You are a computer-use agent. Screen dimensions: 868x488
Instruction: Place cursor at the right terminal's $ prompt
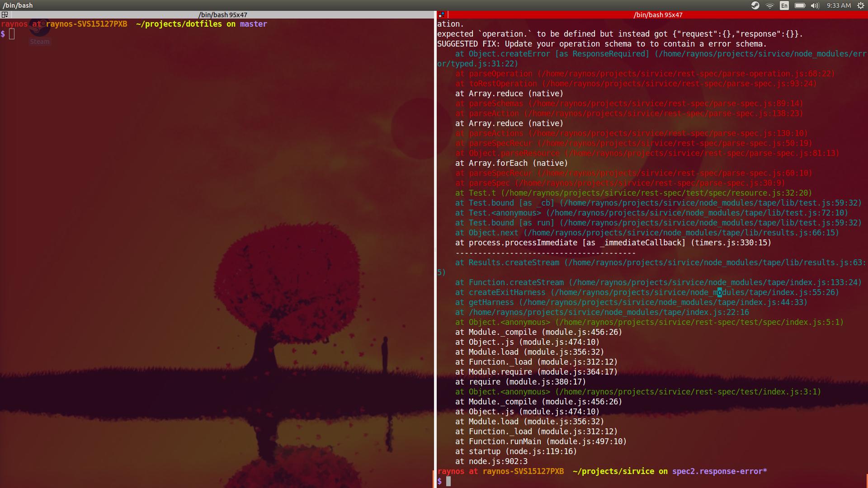click(448, 481)
